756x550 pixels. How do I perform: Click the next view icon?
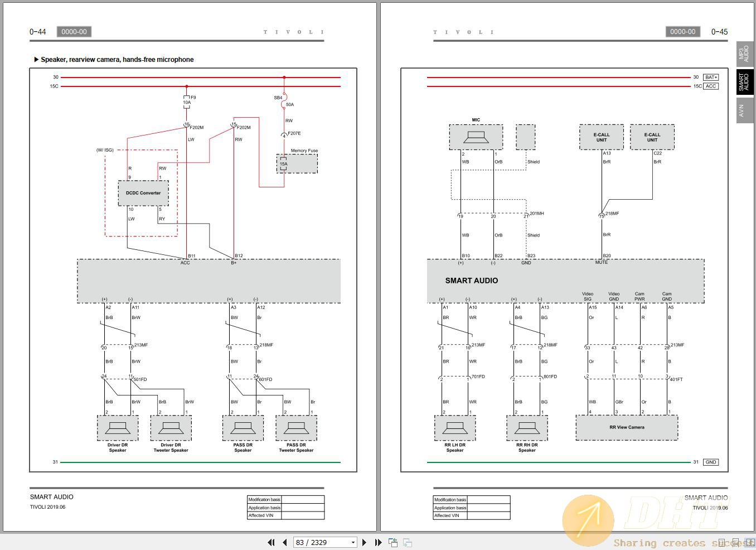(408, 542)
